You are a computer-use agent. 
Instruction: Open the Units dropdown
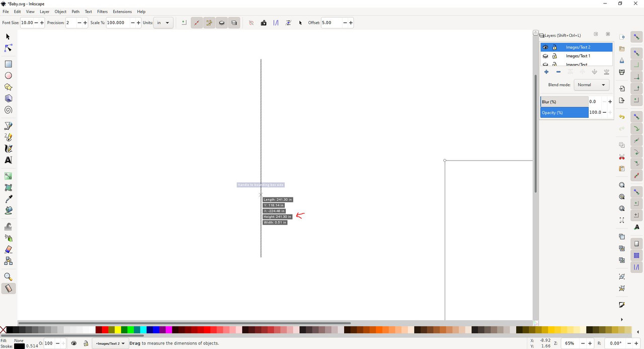[x=164, y=23]
